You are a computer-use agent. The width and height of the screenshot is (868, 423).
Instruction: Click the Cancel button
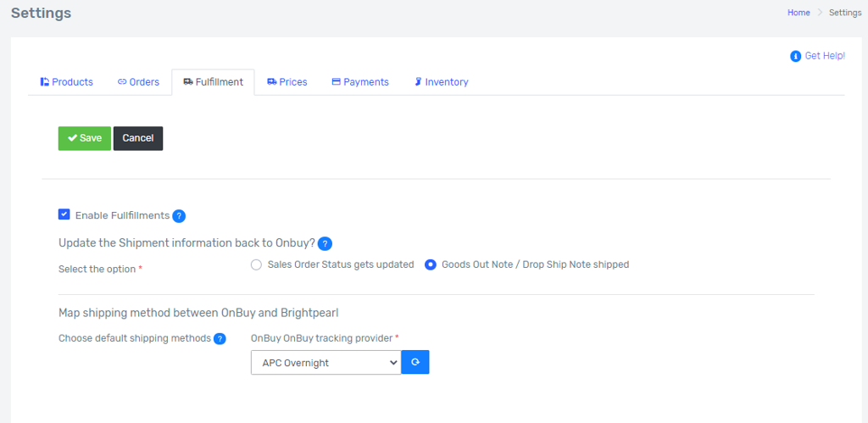tap(138, 138)
